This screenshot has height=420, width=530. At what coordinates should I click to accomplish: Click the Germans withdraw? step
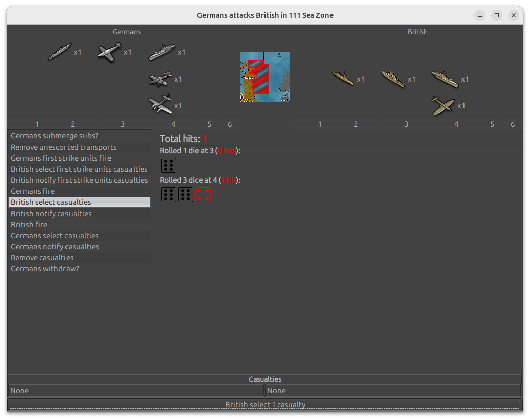pos(45,269)
